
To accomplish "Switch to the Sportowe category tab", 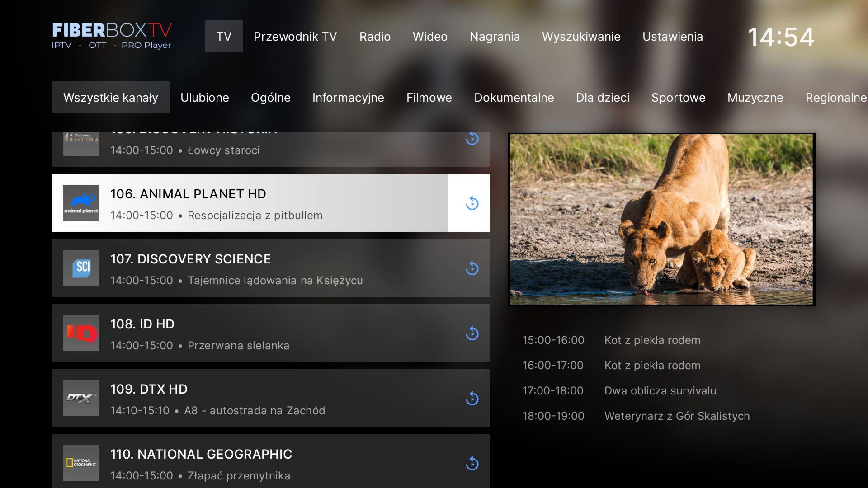I will [678, 97].
